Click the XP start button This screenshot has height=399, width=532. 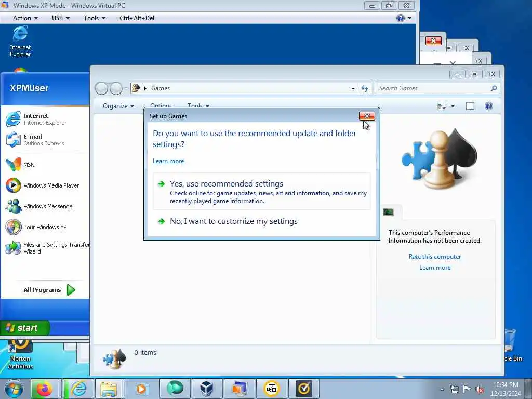coord(24,328)
